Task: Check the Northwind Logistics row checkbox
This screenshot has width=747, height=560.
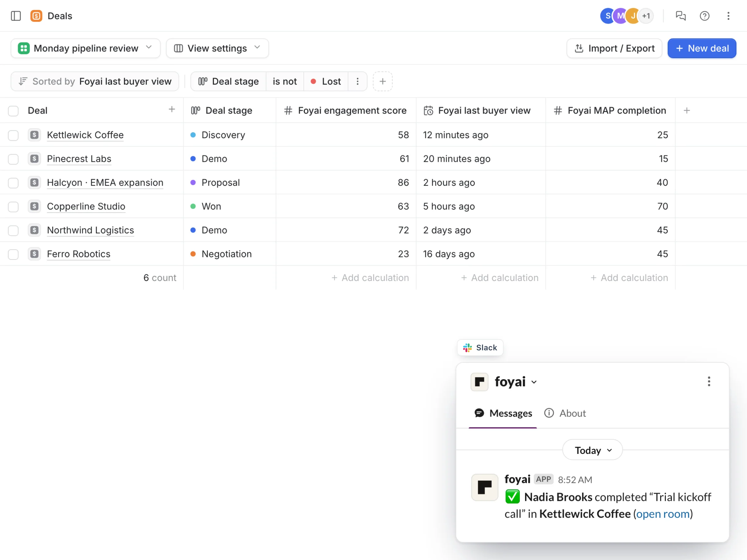Action: pos(13,230)
